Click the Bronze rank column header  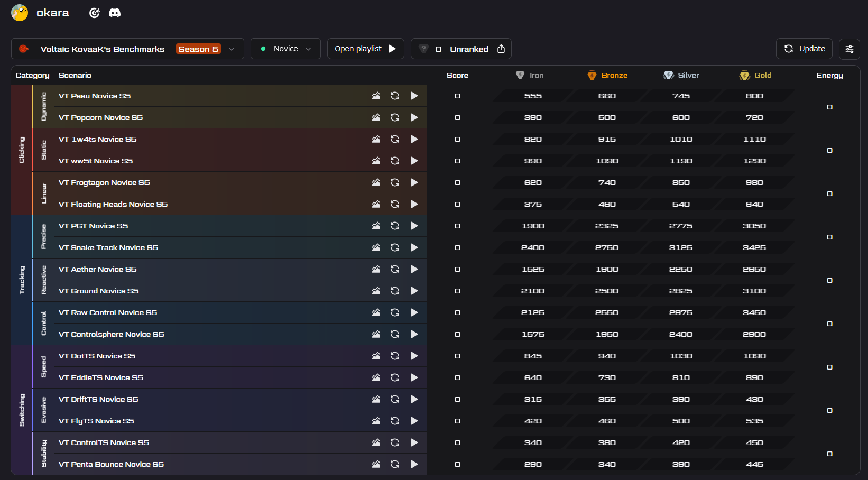(x=607, y=75)
